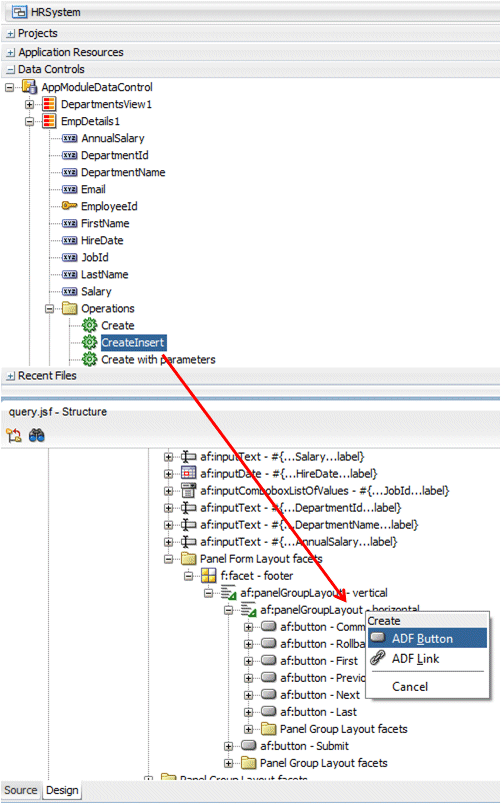This screenshot has width=501, height=804.
Task: Click the inputDate HireDate calendar icon
Action: tap(189, 473)
